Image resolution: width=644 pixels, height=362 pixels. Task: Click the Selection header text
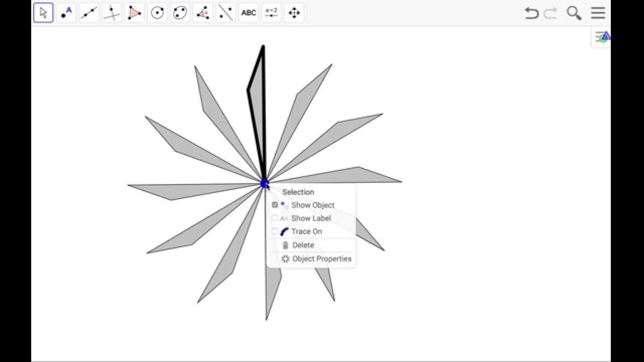(298, 192)
